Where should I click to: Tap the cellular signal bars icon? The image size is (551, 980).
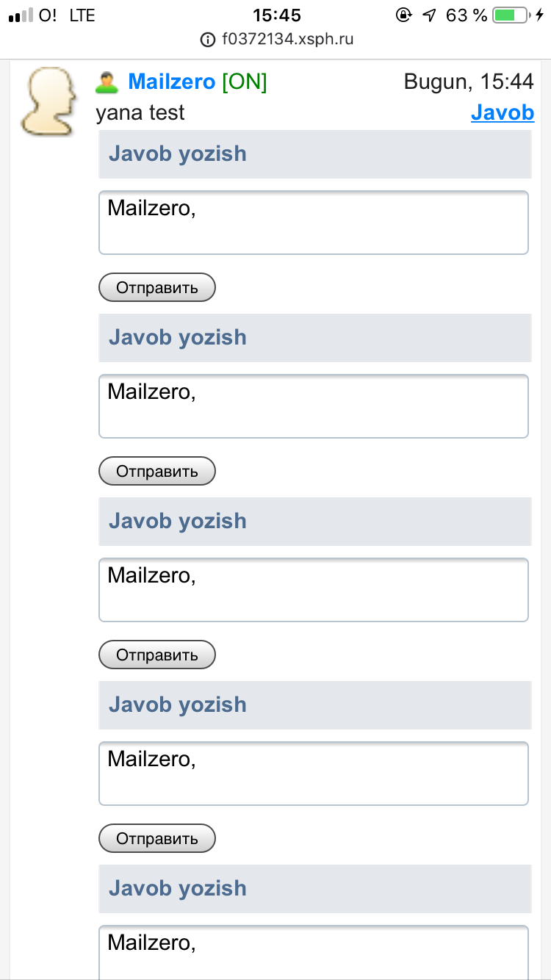coord(20,15)
